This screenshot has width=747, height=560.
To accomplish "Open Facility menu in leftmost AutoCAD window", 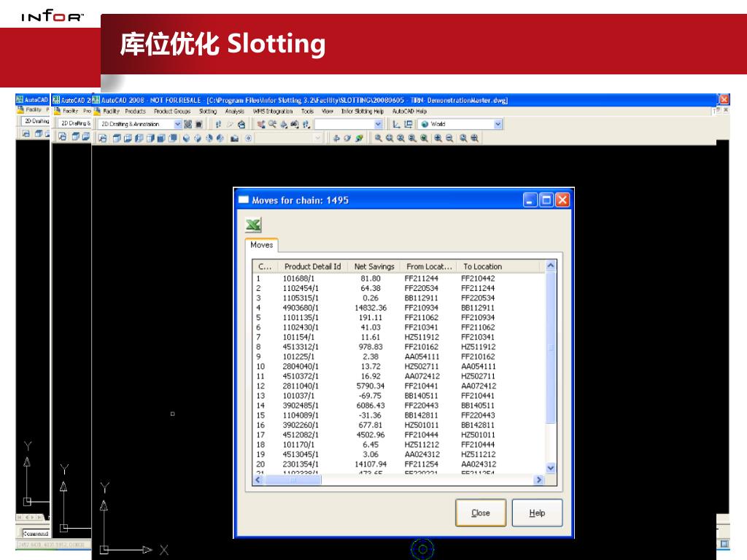I will point(34,109).
